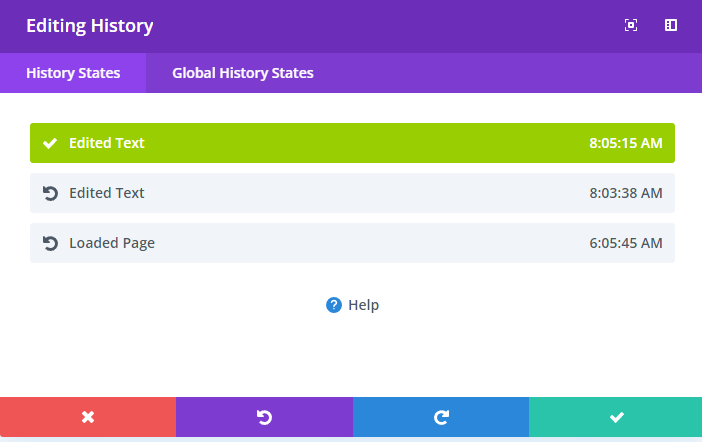This screenshot has height=442, width=702.
Task: Click checkmark icon on active Edited Text state
Action: coord(50,143)
